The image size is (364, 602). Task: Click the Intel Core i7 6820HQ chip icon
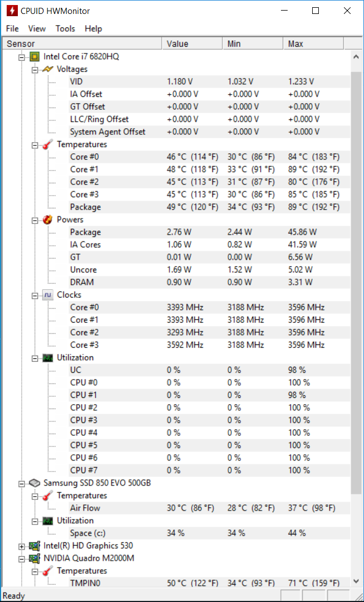click(35, 57)
